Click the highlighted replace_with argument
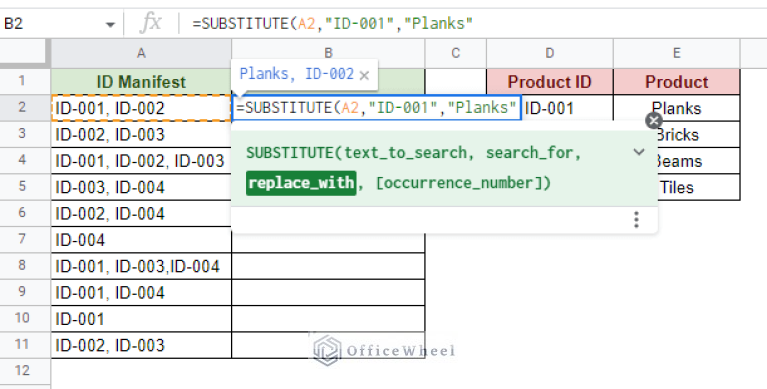Screen dimensions: 767x389 coord(301,183)
